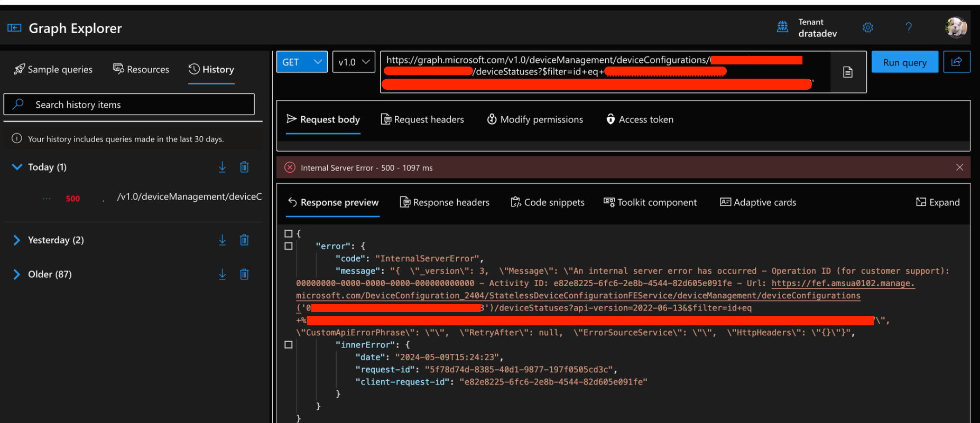Fold the "error" JSON node
Image resolution: width=980 pixels, height=423 pixels.
(x=288, y=246)
